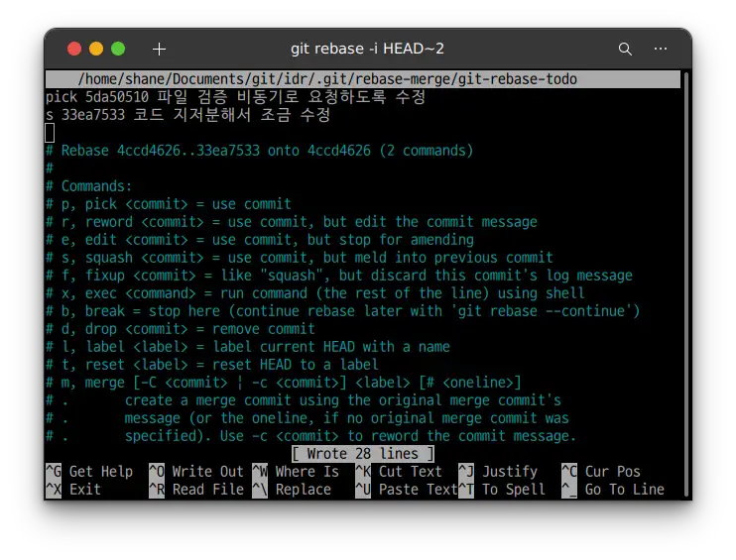This screenshot has width=736, height=560.
Task: Click the 'e, edit <commit>' help line
Action: coord(260,240)
